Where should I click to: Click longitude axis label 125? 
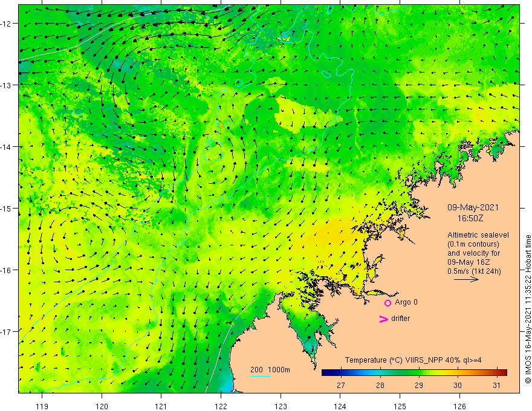[x=400, y=406]
